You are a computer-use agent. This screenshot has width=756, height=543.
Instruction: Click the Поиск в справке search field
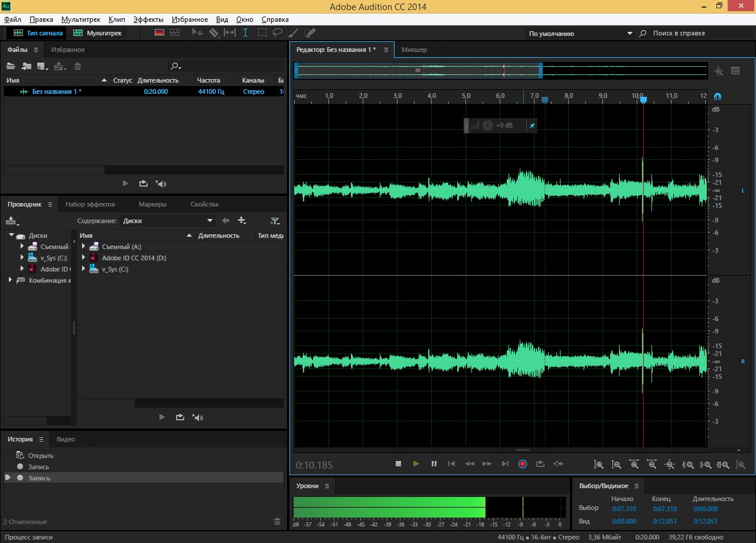click(x=697, y=34)
